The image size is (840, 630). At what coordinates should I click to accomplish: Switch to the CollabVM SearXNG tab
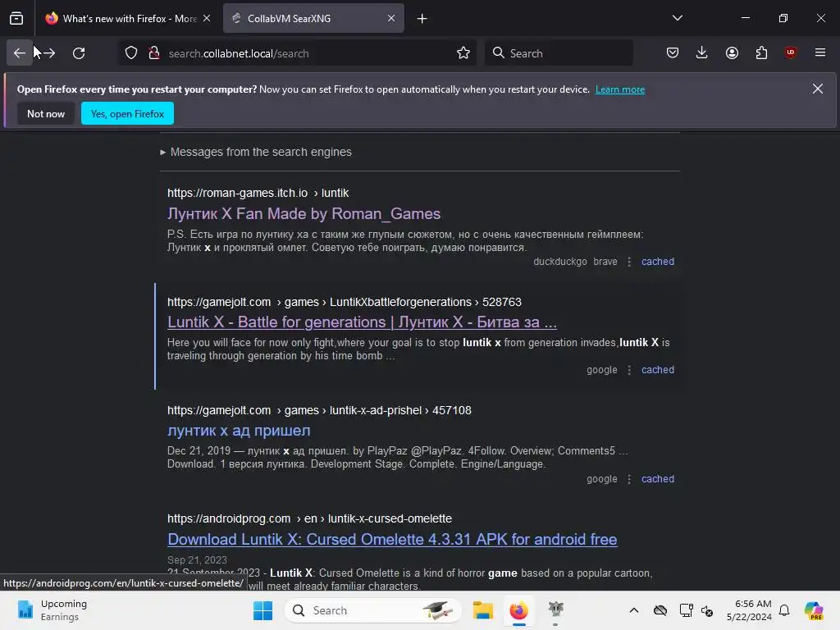tap(313, 18)
